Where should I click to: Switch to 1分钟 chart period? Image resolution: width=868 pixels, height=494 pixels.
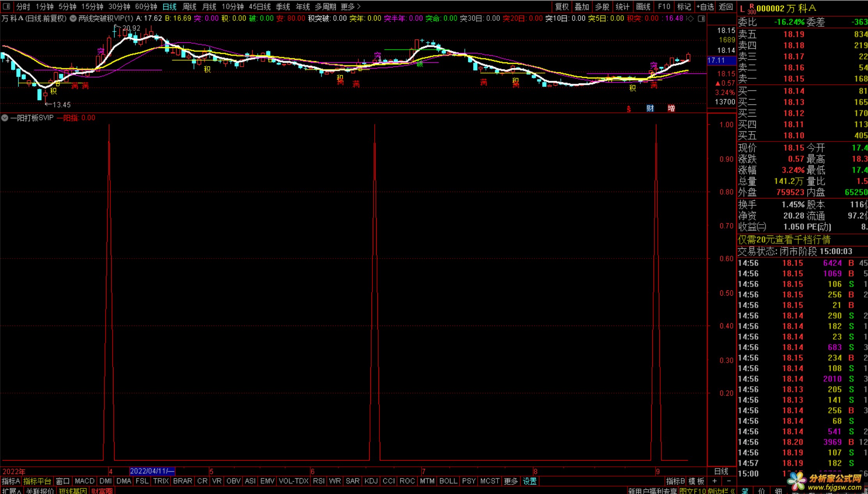44,7
